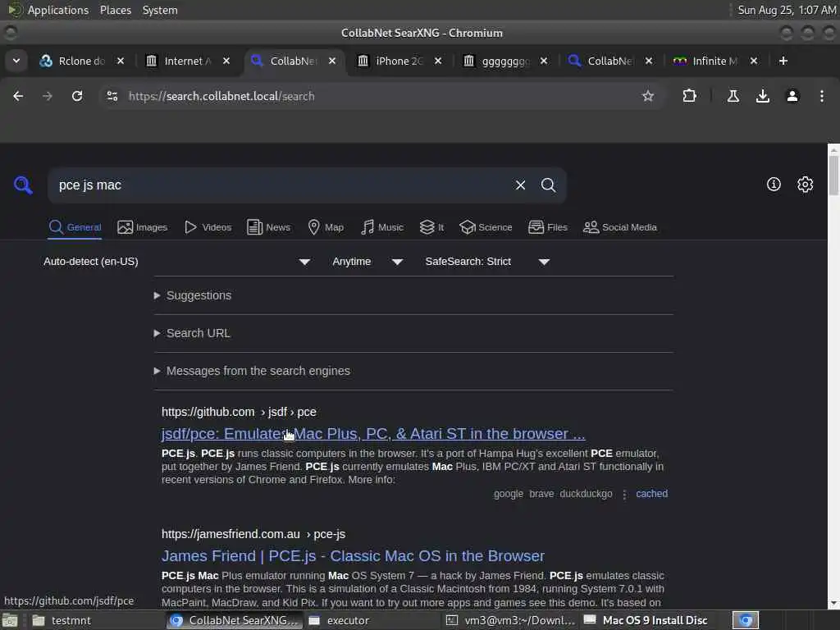
Task: Go back with the browser back arrow
Action: [18, 96]
